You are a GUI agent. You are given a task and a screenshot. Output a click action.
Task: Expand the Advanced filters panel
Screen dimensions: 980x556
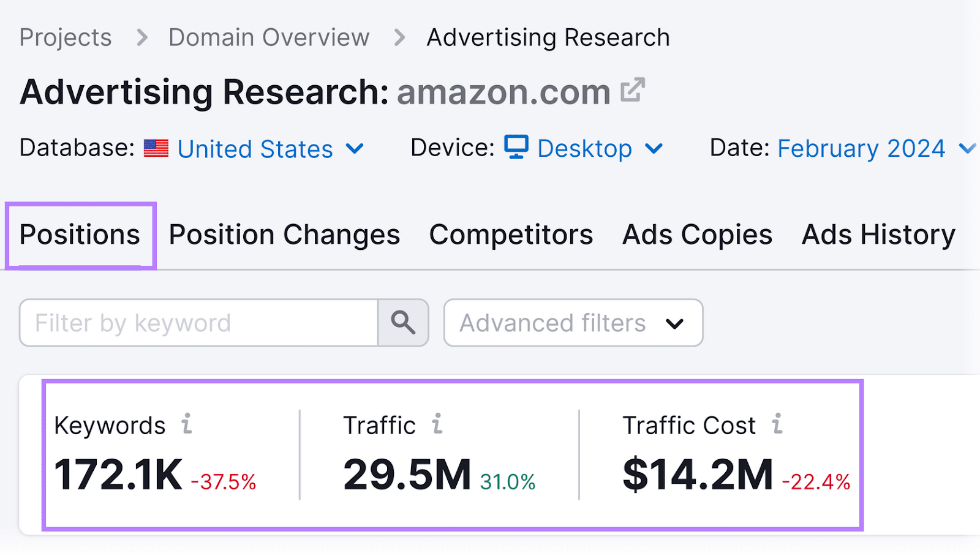point(573,323)
